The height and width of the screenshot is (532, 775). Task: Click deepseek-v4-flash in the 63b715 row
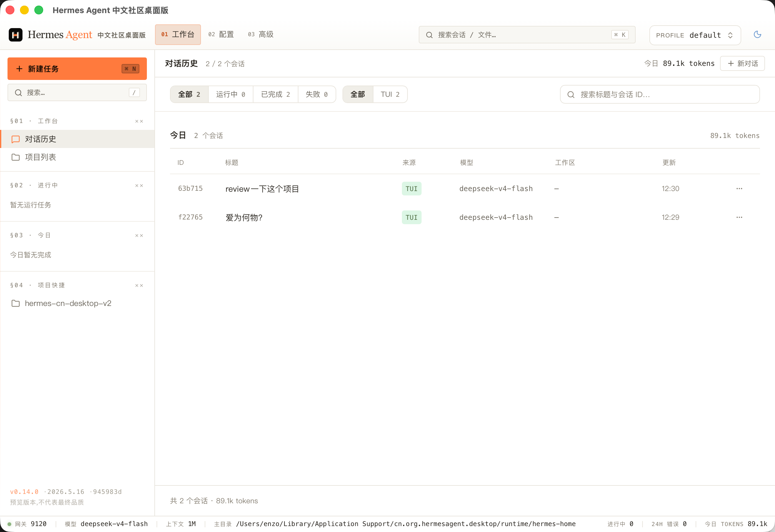pyautogui.click(x=496, y=189)
